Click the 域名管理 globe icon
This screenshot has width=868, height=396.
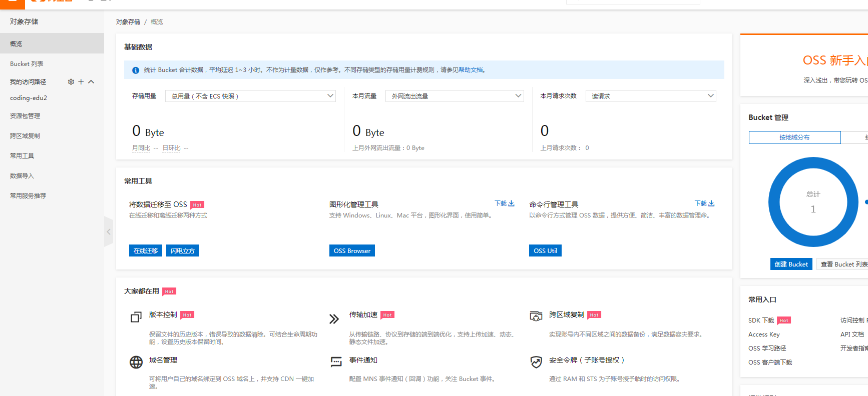coord(136,362)
